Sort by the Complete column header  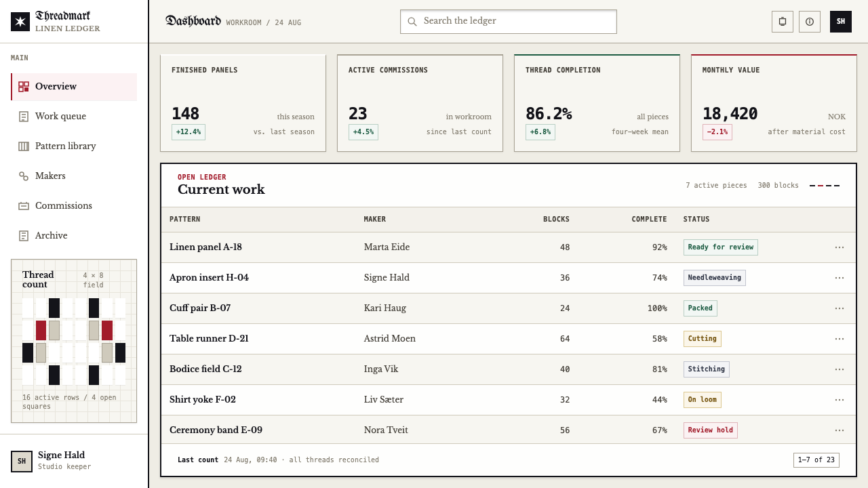coord(649,220)
